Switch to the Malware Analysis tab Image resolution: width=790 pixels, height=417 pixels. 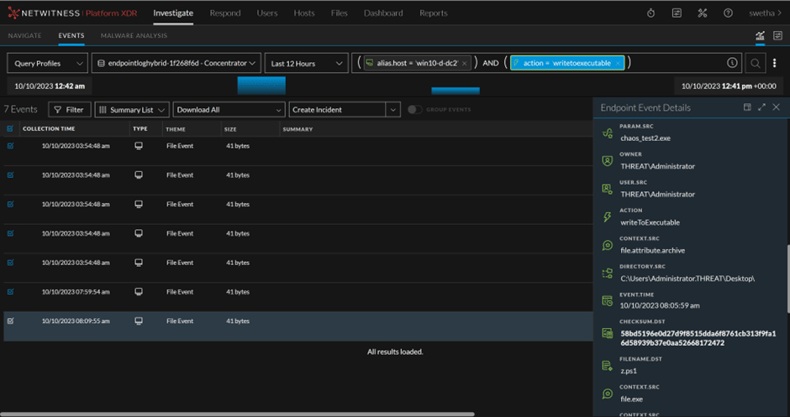click(x=133, y=35)
